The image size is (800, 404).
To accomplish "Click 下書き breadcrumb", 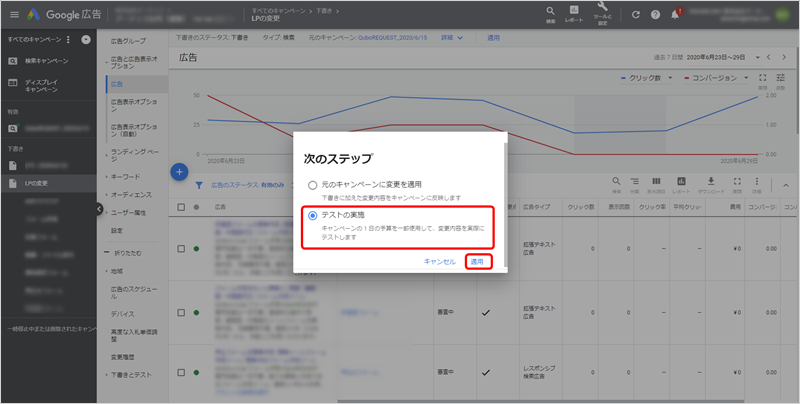I will (x=326, y=11).
